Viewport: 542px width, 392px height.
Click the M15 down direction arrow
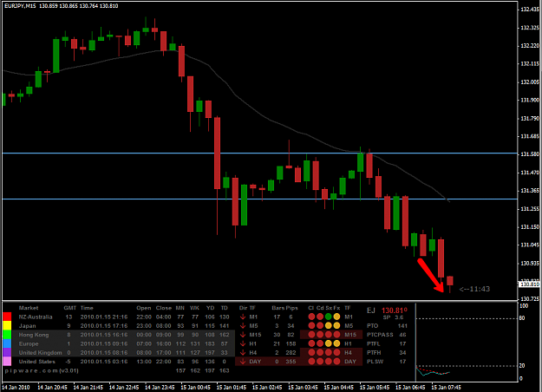pyautogui.click(x=243, y=335)
